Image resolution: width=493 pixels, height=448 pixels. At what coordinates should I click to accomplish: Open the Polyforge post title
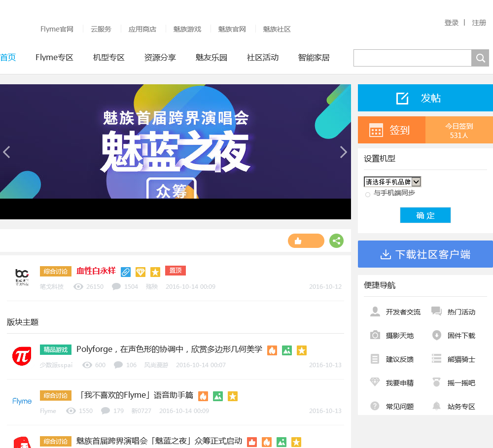(x=170, y=349)
